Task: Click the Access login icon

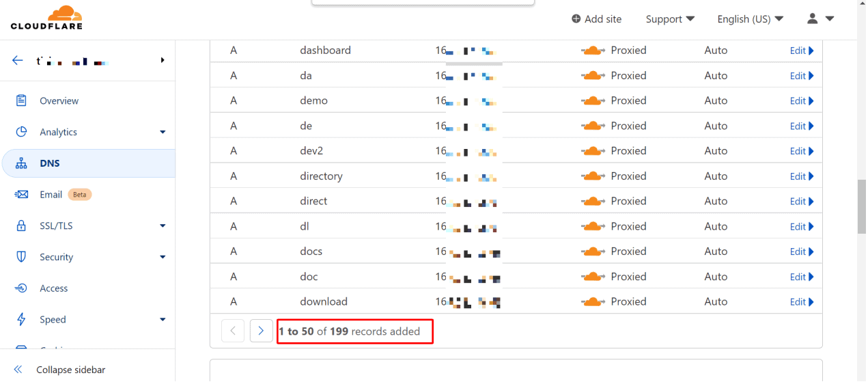Action: 21,288
